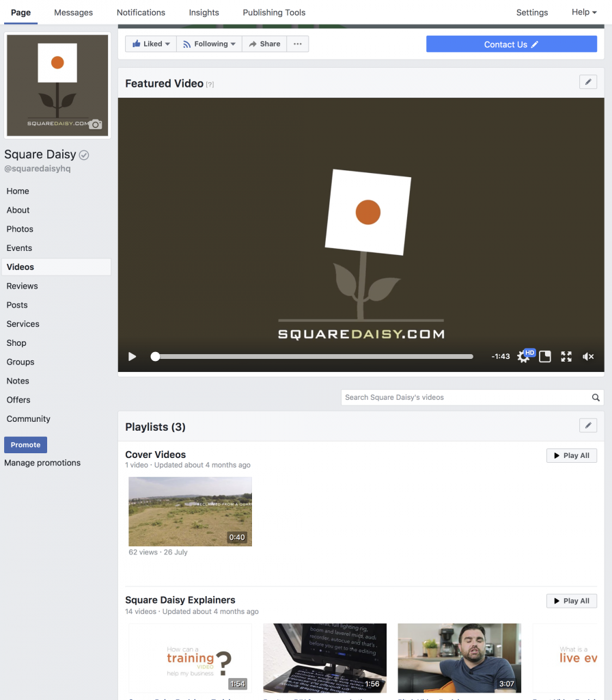The image size is (612, 700).
Task: Open the more options ellipsis menu
Action: [x=298, y=44]
